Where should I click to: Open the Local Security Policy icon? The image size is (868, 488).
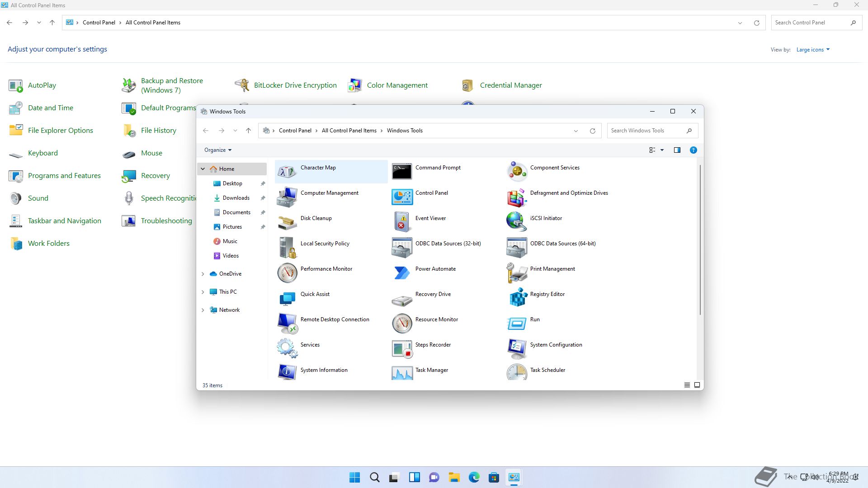tap(287, 248)
